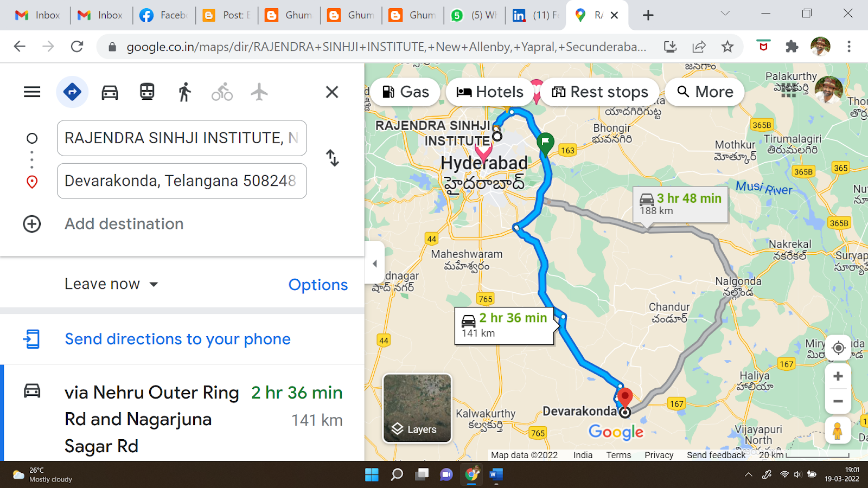868x488 pixels.
Task: Open route Options link
Action: click(x=318, y=285)
